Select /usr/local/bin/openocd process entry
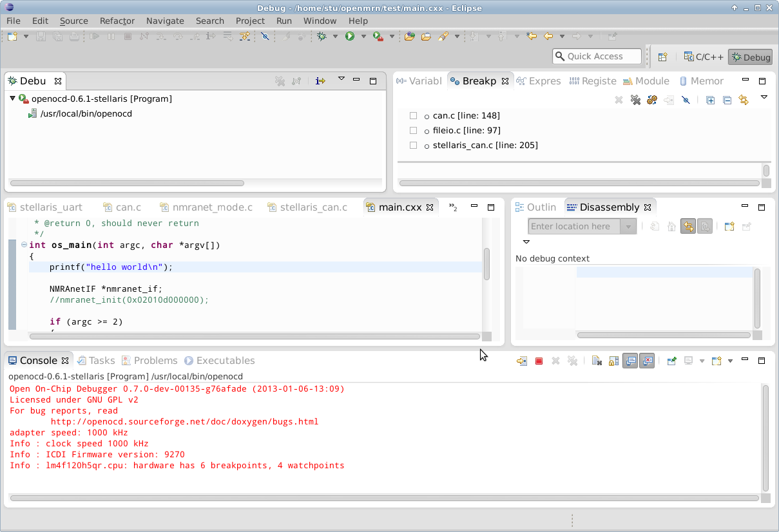 pos(86,114)
